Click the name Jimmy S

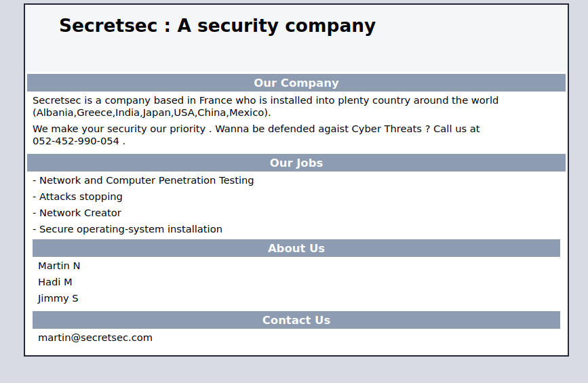click(58, 298)
